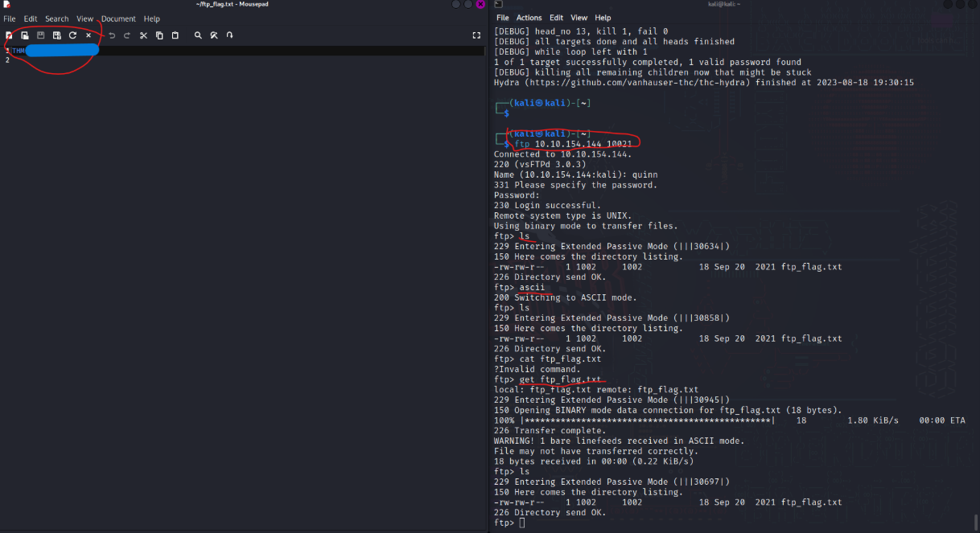Click the terminal window icon in title bar
The image size is (980, 533).
tap(499, 5)
